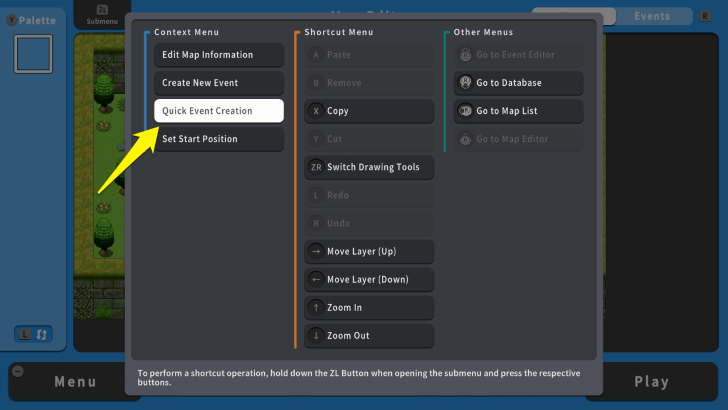This screenshot has width=728, height=410.
Task: Choose Create New Event
Action: point(219,83)
